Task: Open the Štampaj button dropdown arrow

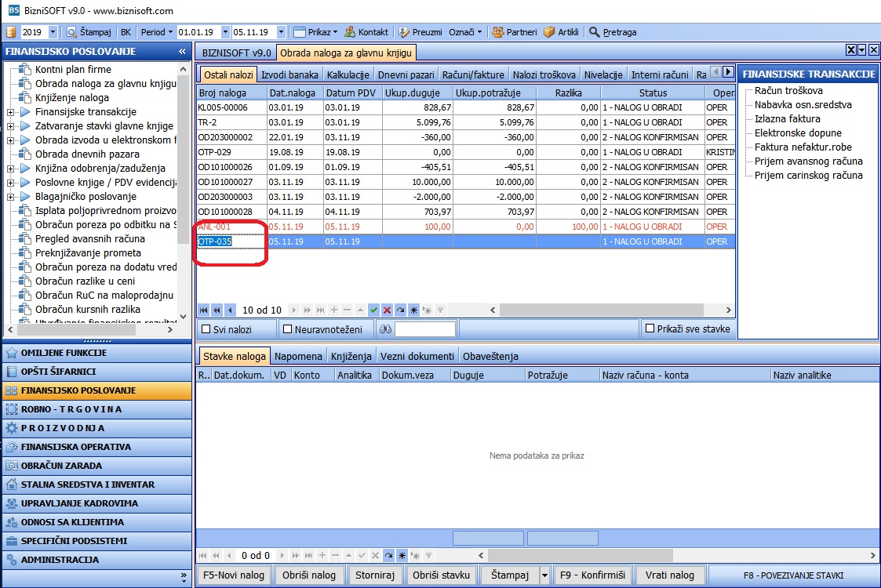Action: 544,575
